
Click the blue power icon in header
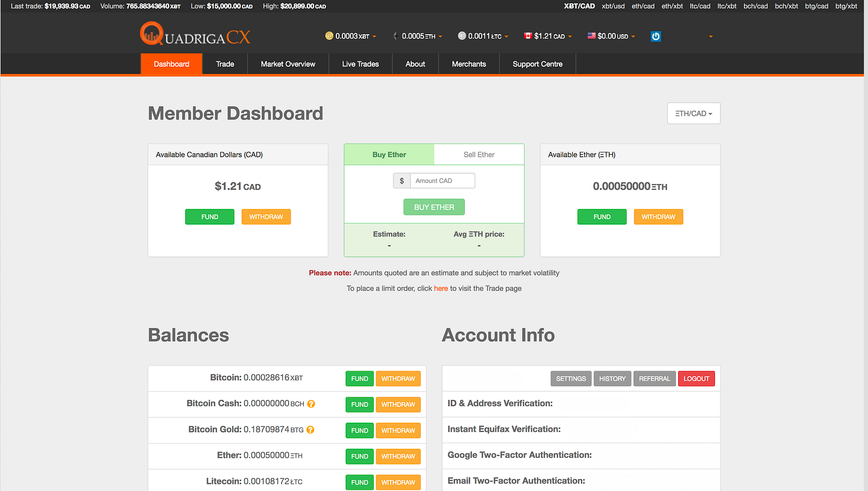point(656,36)
